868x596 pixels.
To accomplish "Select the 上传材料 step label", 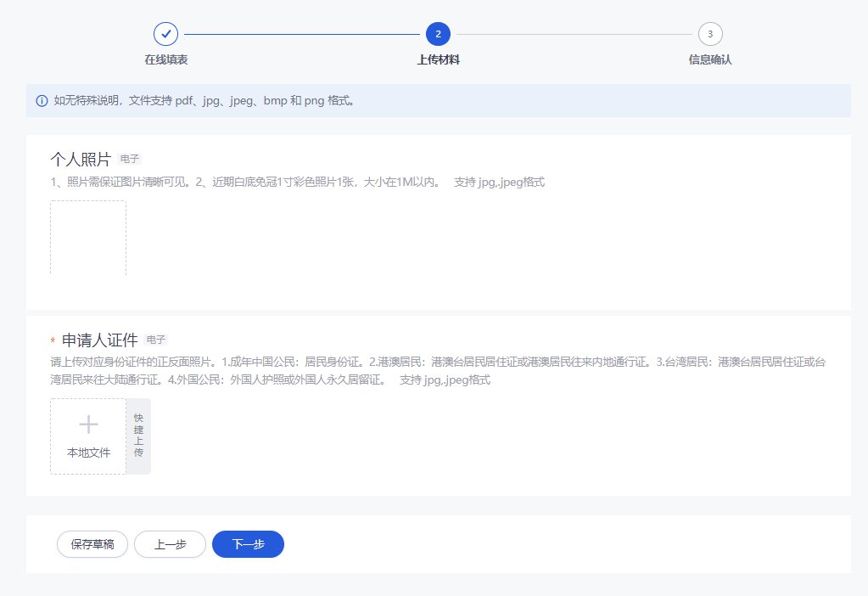I will (x=438, y=60).
